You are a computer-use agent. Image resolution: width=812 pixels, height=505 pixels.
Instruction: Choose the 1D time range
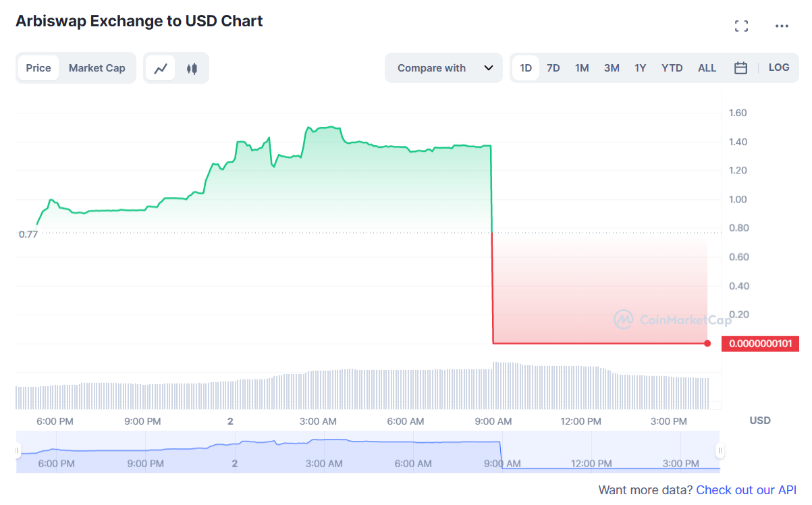click(x=526, y=68)
